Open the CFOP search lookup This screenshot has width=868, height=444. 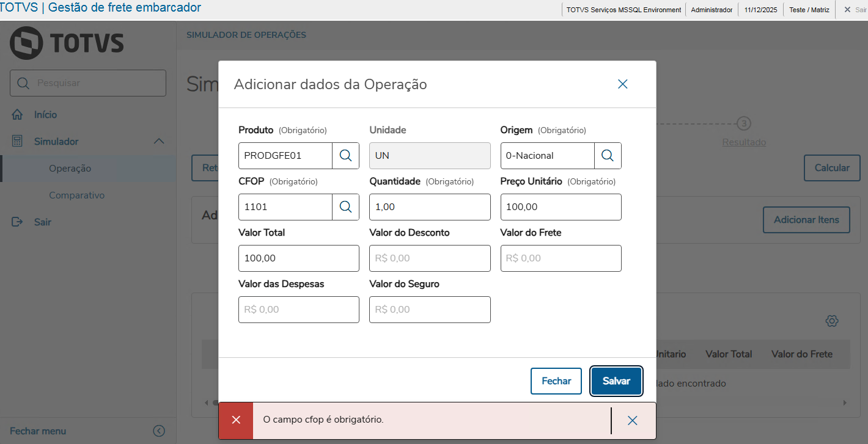tap(346, 207)
